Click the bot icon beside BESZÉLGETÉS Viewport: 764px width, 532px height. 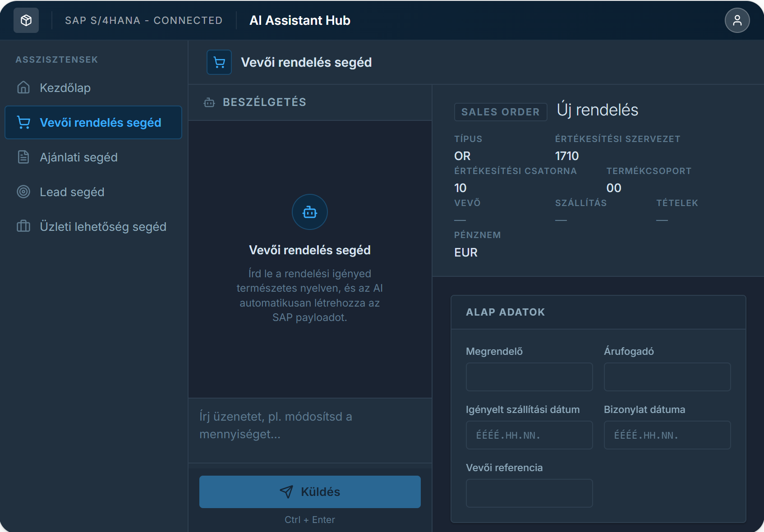(209, 102)
